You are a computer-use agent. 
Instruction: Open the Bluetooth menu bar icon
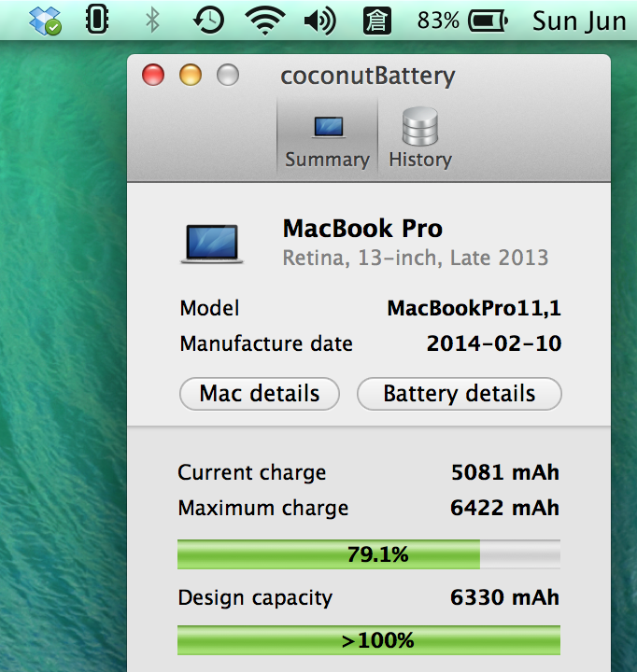(152, 21)
